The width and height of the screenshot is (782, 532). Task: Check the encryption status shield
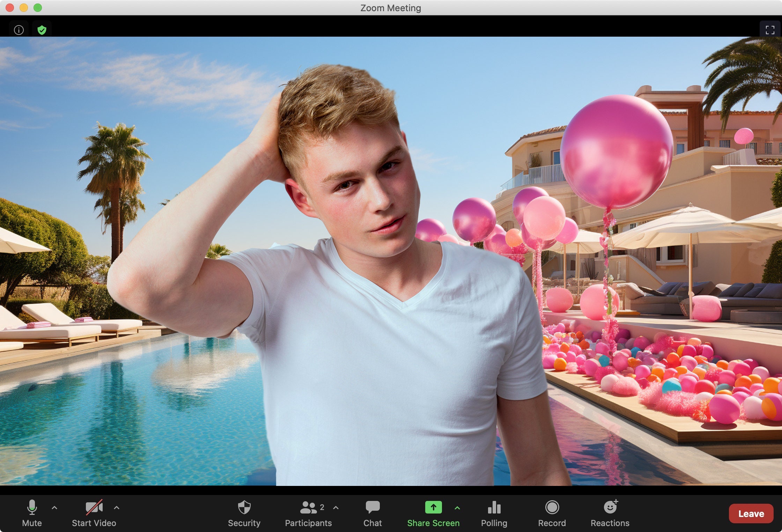[x=42, y=29]
